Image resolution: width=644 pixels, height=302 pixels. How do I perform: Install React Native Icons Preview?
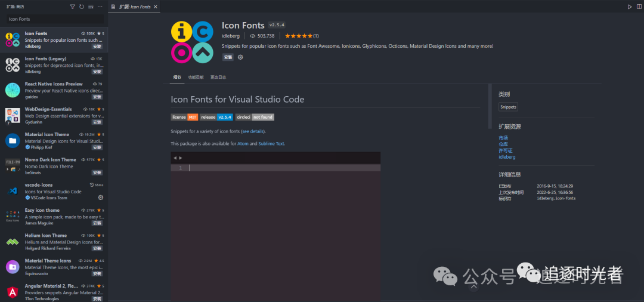point(97,97)
